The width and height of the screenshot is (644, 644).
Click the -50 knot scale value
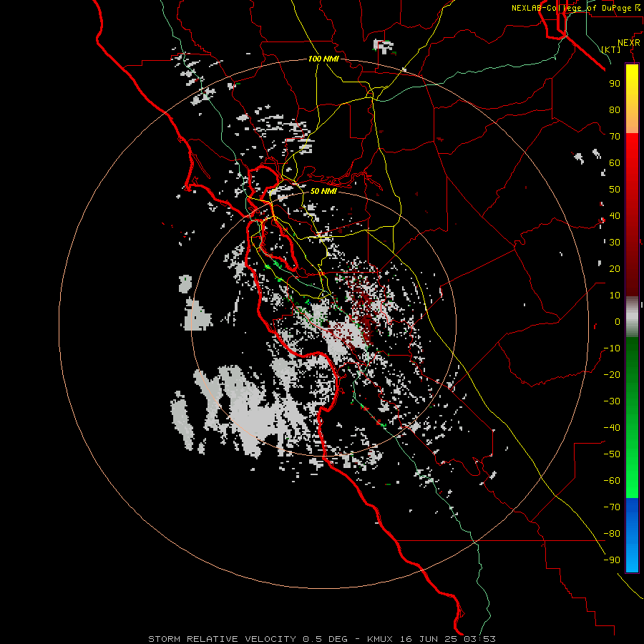click(612, 454)
